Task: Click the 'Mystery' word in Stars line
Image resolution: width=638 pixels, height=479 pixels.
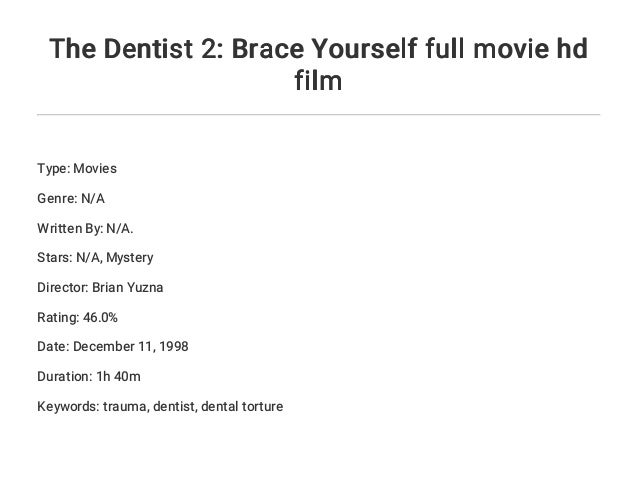Action: tap(130, 258)
